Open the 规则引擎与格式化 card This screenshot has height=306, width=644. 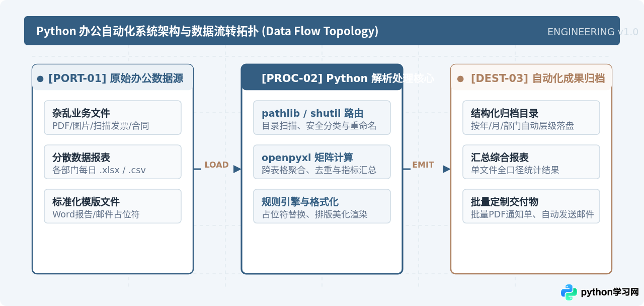(322, 206)
